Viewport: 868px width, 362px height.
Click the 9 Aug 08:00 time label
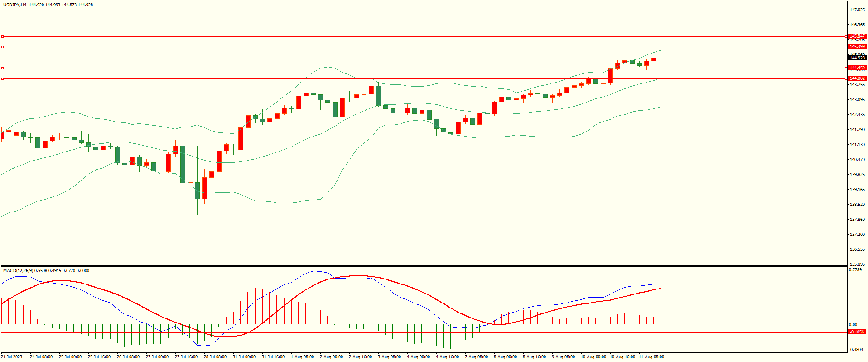click(563, 357)
